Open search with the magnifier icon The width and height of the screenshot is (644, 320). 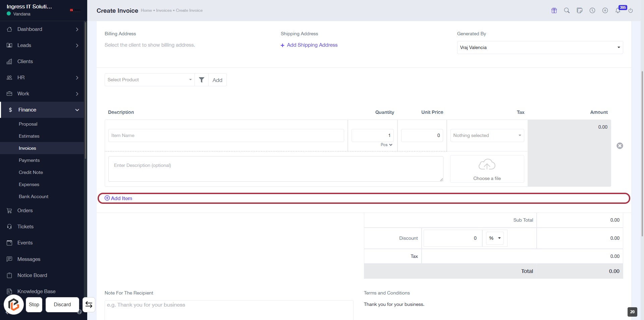point(567,10)
